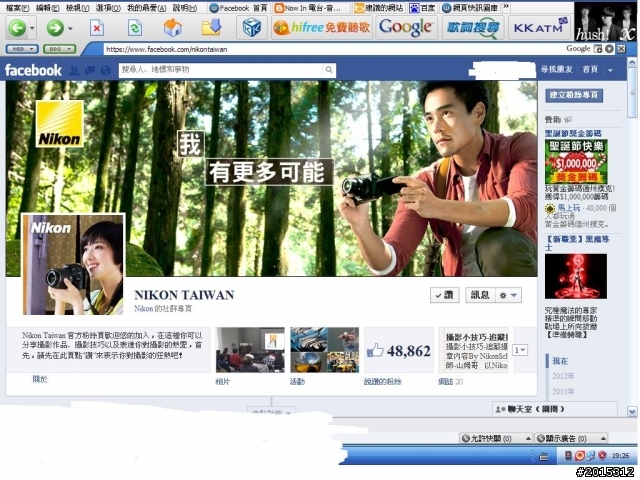640x480 pixels.
Task: Jump to 現在 on the timeline
Action: pos(560,361)
